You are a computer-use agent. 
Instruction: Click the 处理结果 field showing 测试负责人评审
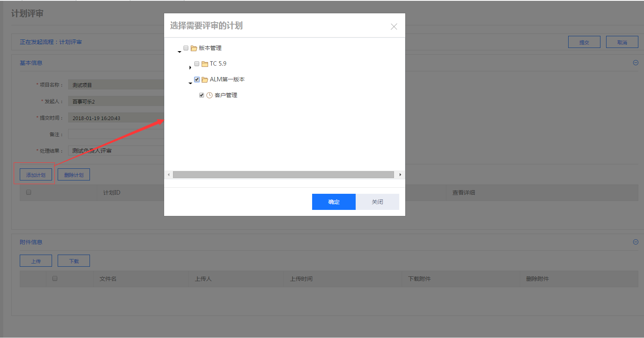[x=116, y=151]
